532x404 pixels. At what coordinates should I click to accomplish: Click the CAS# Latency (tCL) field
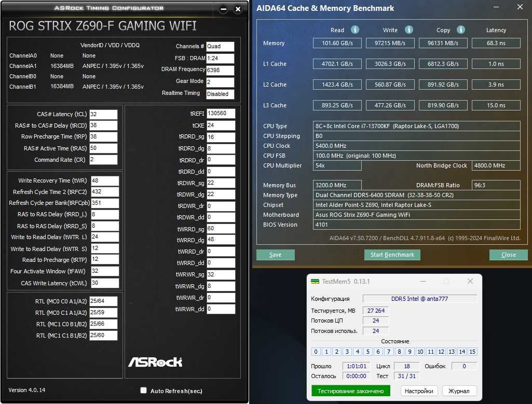(103, 114)
